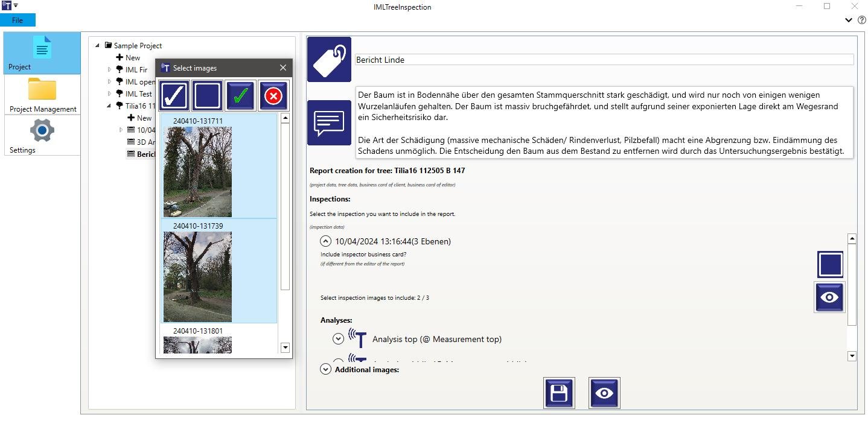The height and width of the screenshot is (447, 868).
Task: Collapse Sample Project tree node
Action: click(x=98, y=45)
